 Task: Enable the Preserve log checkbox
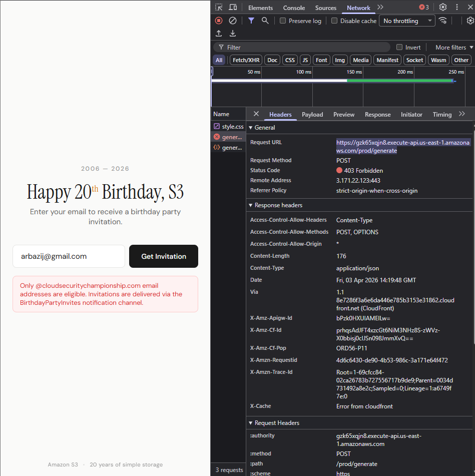coord(283,21)
